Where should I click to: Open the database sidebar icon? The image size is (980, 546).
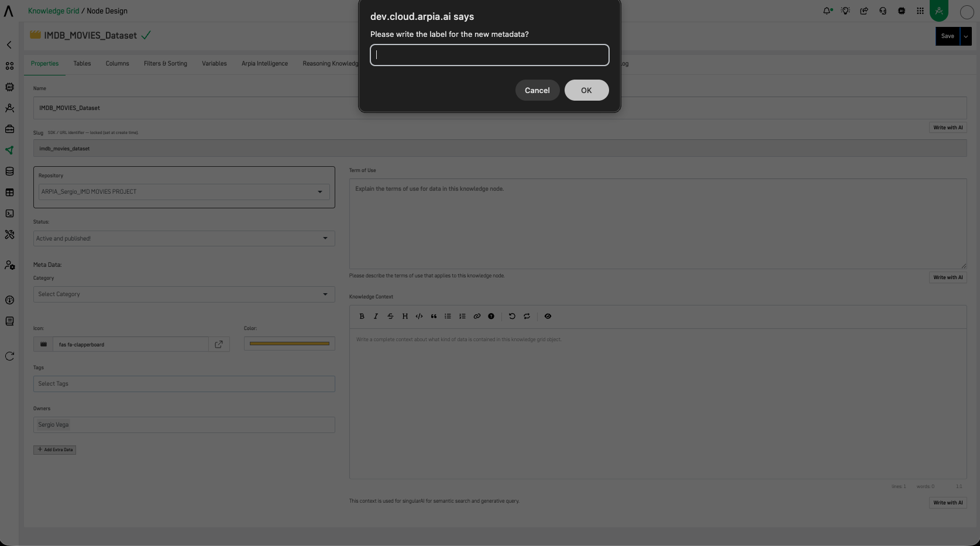[9, 171]
